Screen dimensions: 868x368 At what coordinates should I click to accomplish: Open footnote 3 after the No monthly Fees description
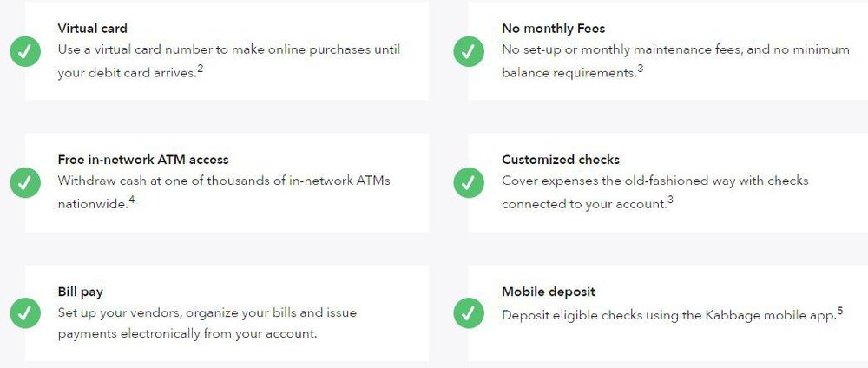coord(640,69)
